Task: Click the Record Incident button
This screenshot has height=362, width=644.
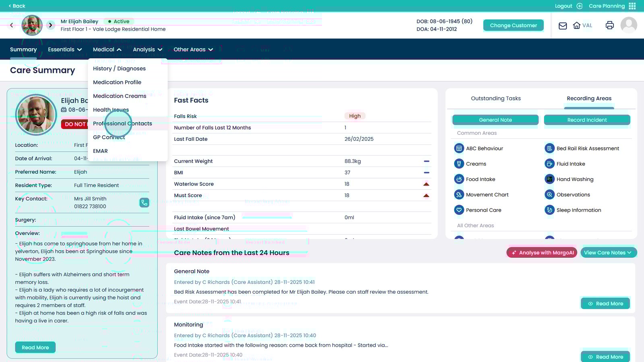Action: [x=587, y=120]
